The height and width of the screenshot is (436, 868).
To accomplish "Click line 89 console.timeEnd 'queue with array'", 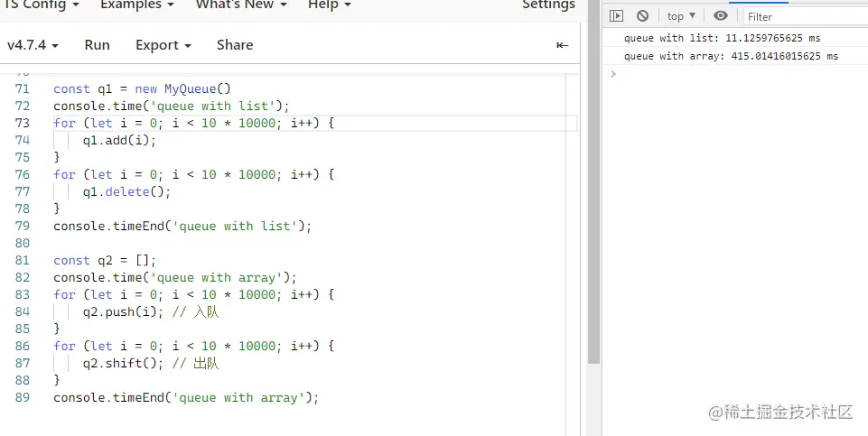I will click(187, 397).
